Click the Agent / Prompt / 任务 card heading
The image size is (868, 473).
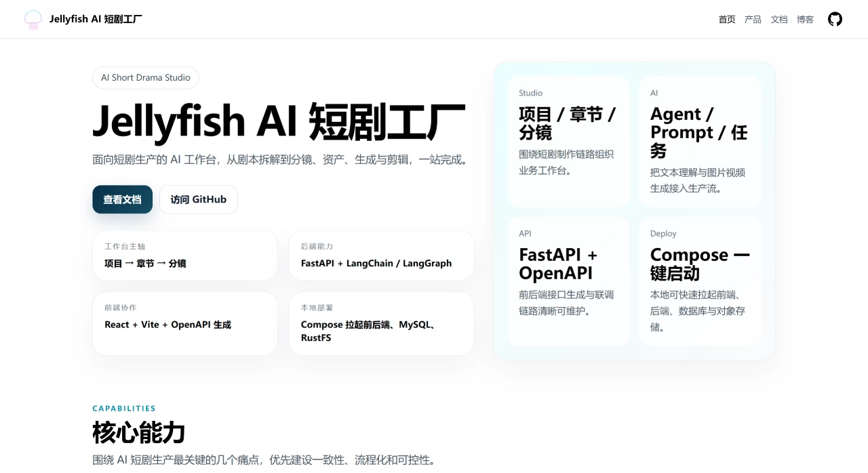(699, 132)
